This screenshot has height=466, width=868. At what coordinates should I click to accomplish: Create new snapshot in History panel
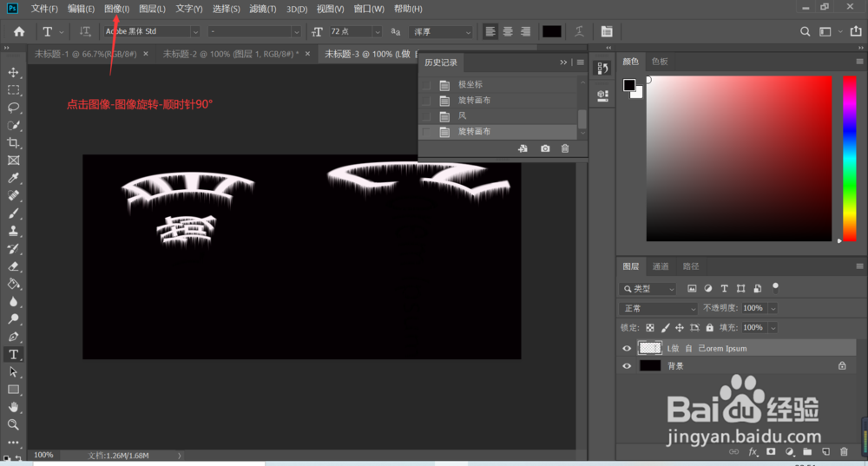pyautogui.click(x=545, y=149)
